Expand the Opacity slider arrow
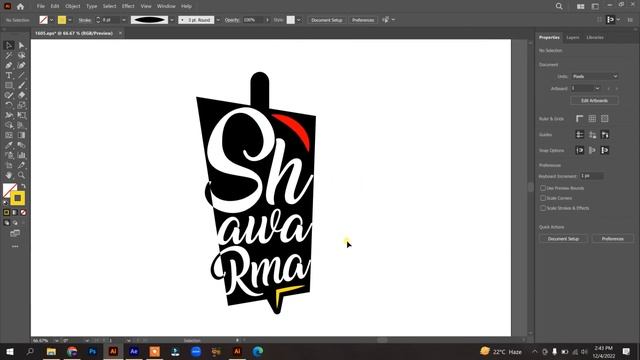 pyautogui.click(x=267, y=20)
